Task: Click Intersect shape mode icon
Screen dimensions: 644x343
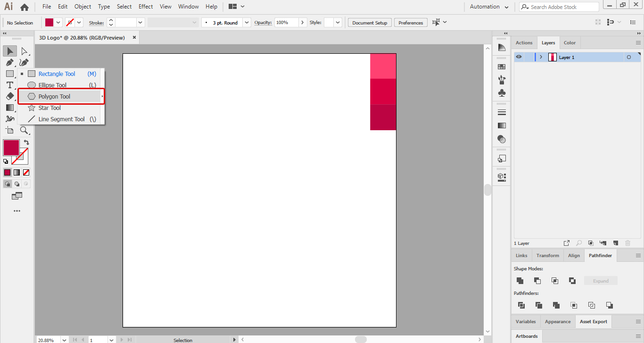Action: coord(555,281)
